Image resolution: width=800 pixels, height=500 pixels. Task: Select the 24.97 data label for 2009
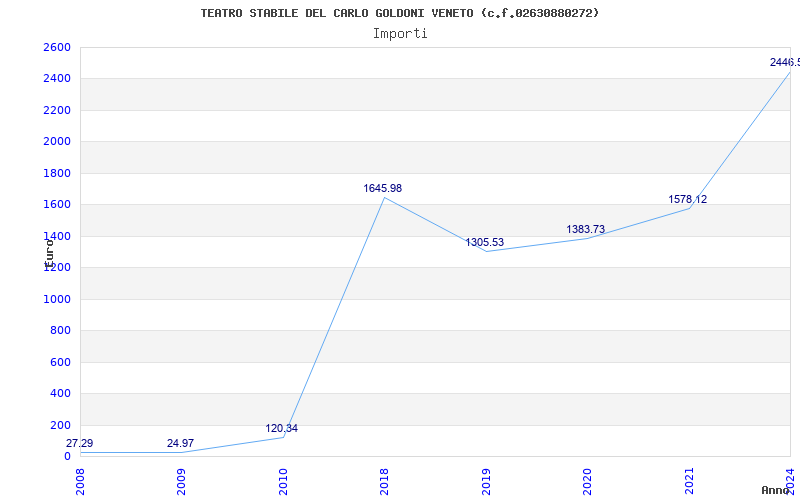tap(180, 443)
